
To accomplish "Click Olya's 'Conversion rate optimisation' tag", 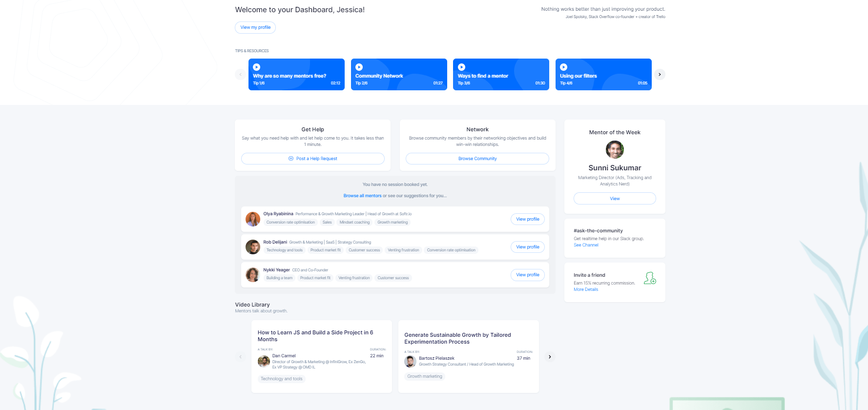I will click(290, 222).
